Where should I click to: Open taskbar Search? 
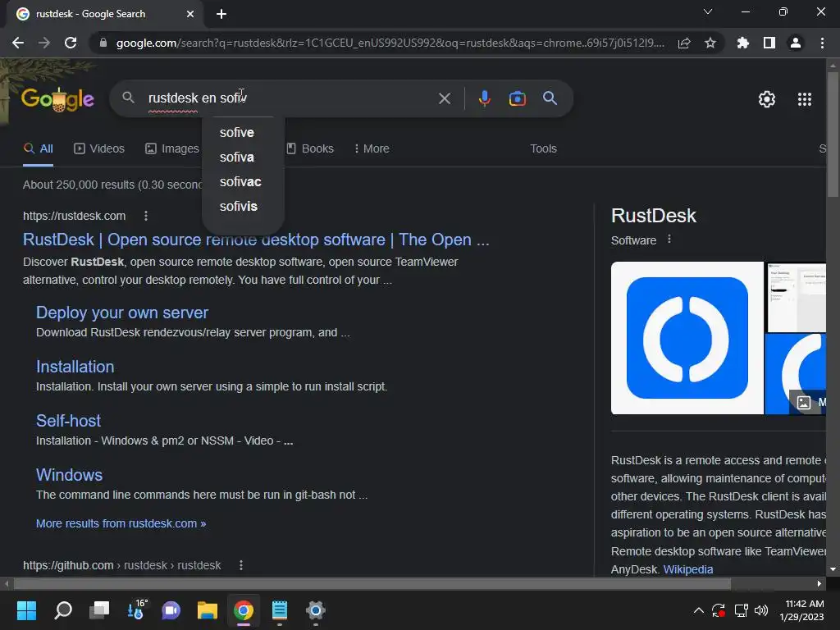pyautogui.click(x=63, y=610)
